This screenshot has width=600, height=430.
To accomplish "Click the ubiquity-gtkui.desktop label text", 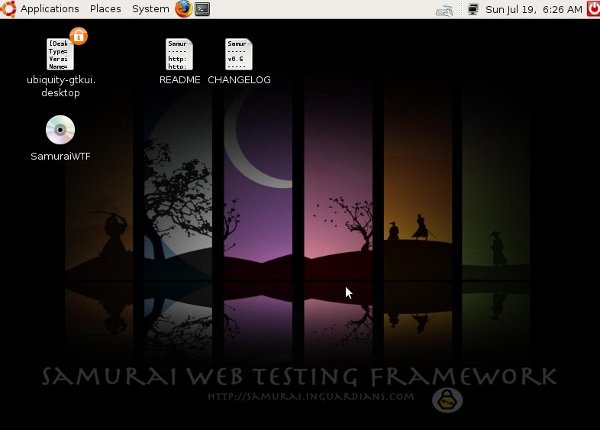I will 61,86.
